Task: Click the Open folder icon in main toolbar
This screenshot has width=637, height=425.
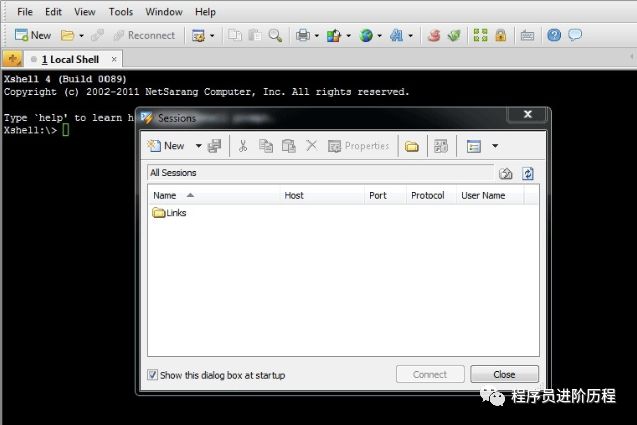Action: coord(67,35)
